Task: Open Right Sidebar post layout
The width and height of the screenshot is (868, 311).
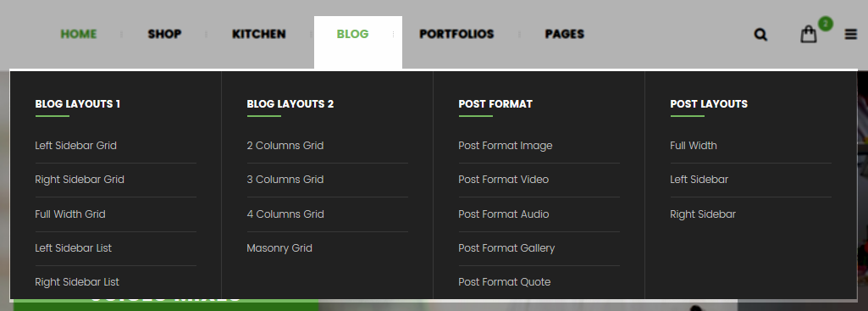Action: tap(703, 214)
